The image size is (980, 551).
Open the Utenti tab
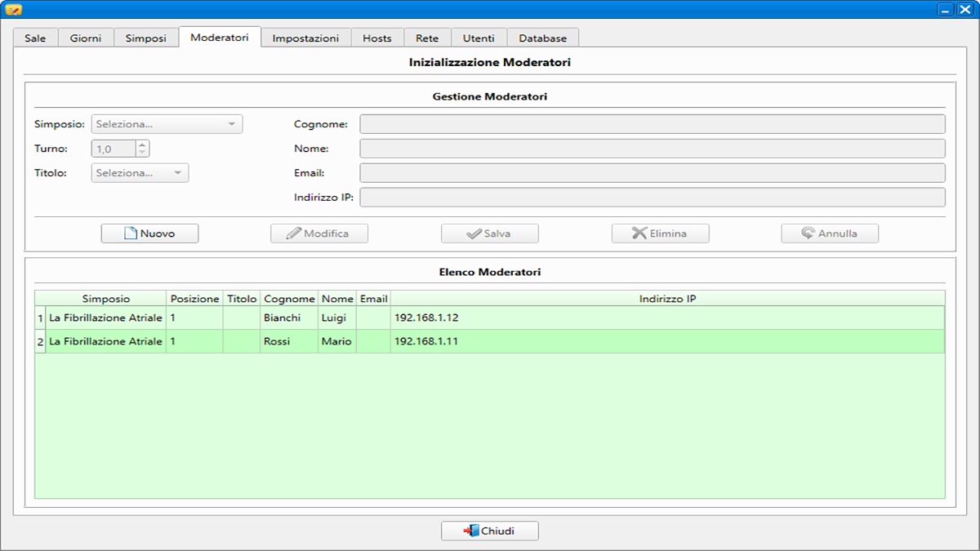point(479,38)
